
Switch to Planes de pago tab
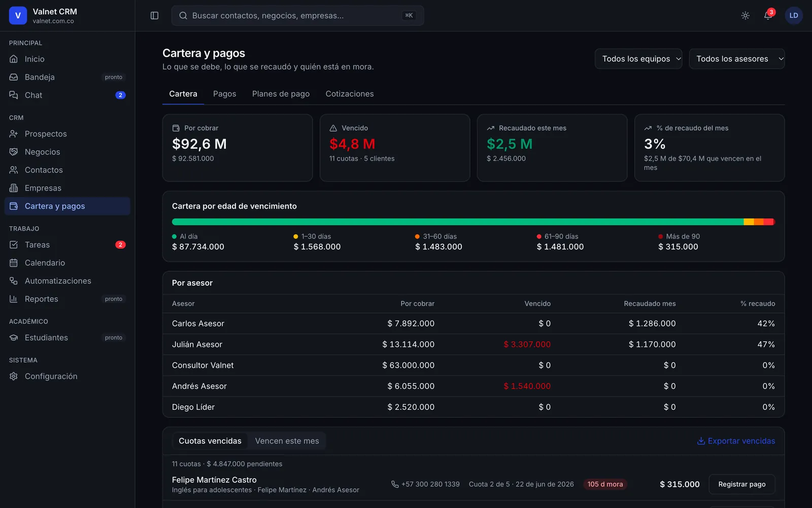coord(281,94)
